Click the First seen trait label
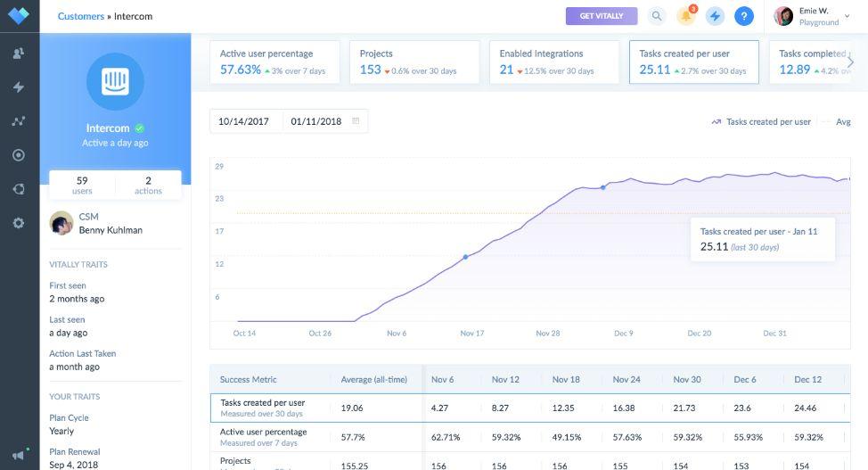Viewport: 868px width, 470px height. coord(68,285)
